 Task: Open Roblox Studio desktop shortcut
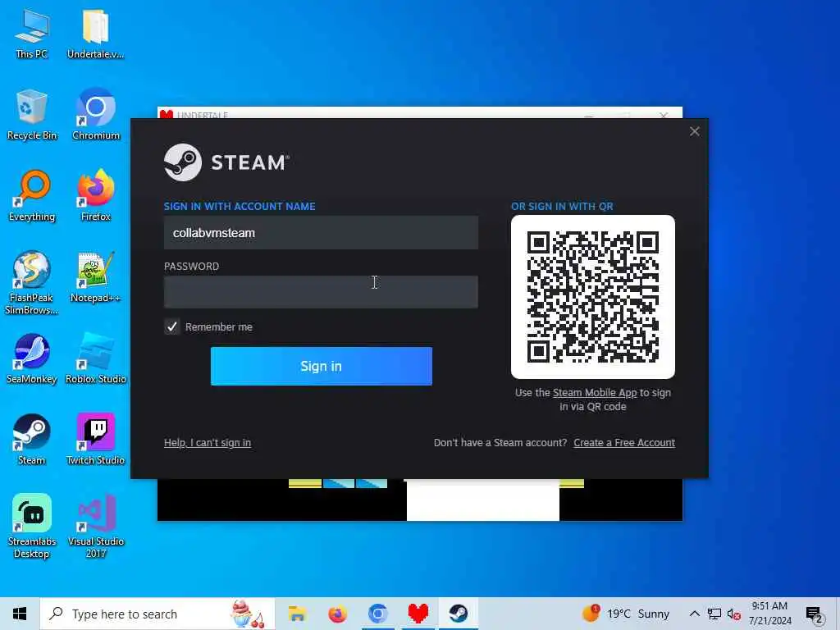[x=95, y=359]
